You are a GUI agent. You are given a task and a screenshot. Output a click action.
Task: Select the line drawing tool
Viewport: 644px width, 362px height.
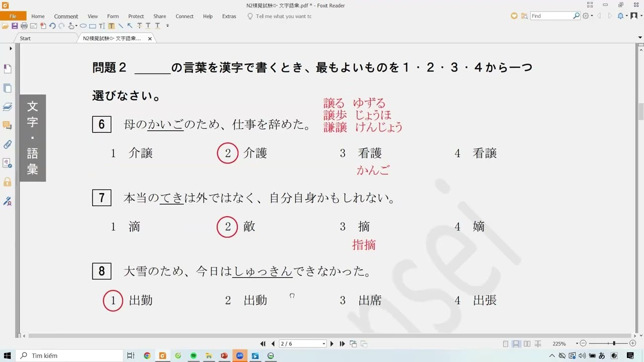coord(121,26)
